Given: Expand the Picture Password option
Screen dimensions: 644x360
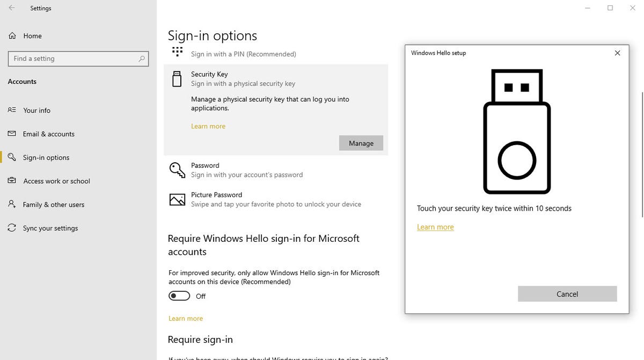Looking at the screenshot, I should (x=276, y=199).
